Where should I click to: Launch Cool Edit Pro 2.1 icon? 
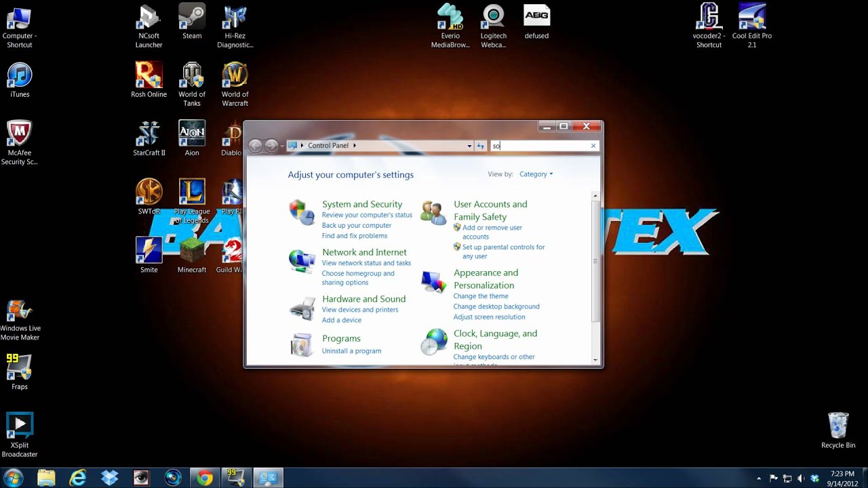752,27
